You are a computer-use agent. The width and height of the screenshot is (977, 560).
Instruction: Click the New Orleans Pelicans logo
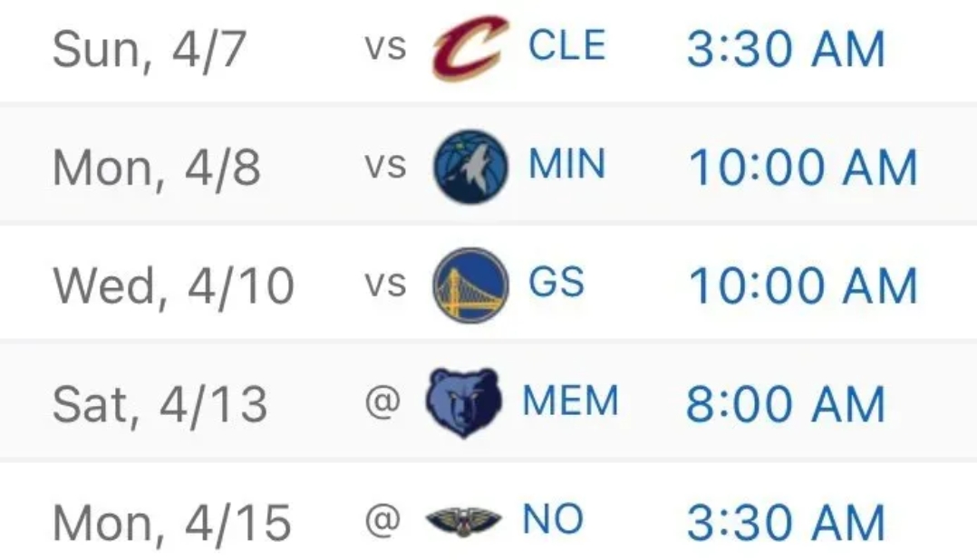pyautogui.click(x=464, y=521)
